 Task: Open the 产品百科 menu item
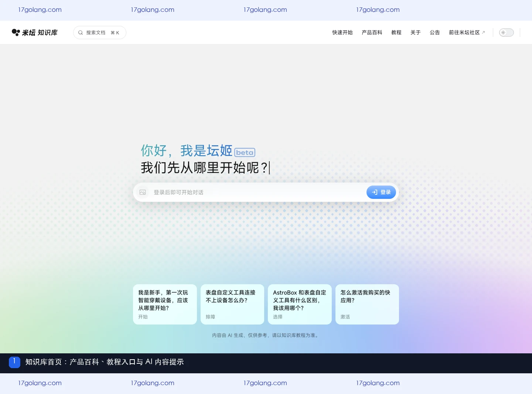(372, 33)
